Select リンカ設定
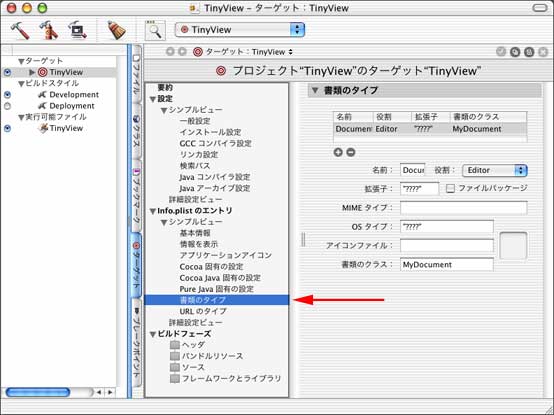The image size is (554, 415). pos(199,155)
